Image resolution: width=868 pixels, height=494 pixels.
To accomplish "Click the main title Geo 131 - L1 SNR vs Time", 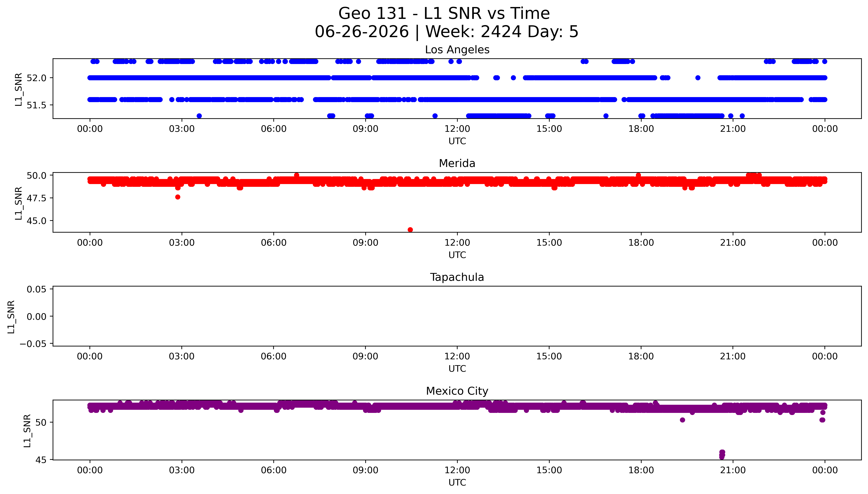I will (444, 14).
